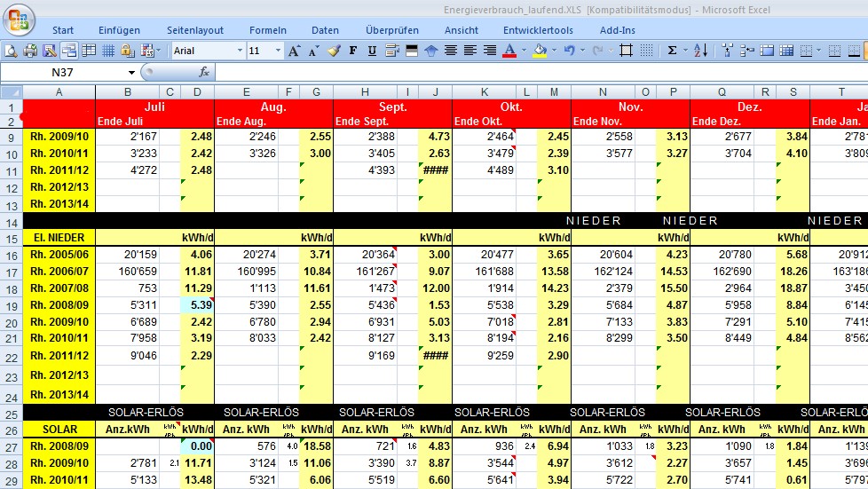Toggle bold formatting with F button

coord(352,51)
